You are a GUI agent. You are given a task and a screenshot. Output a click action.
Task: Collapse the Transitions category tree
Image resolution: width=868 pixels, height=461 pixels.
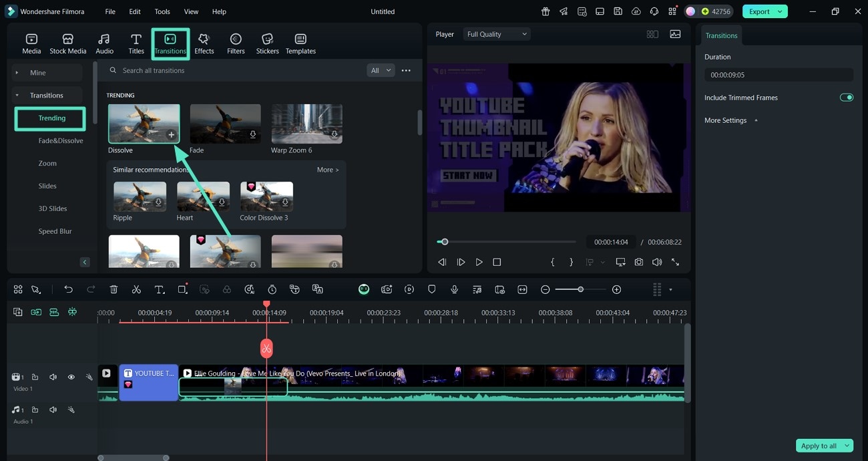17,96
